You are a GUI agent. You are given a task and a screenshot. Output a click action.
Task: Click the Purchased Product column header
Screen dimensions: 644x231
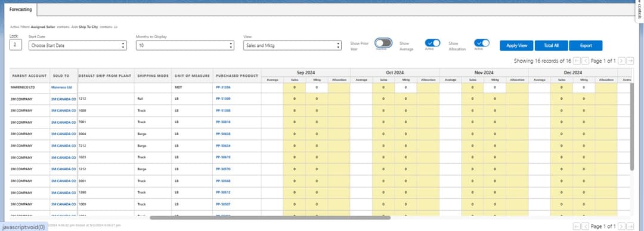[x=237, y=76]
